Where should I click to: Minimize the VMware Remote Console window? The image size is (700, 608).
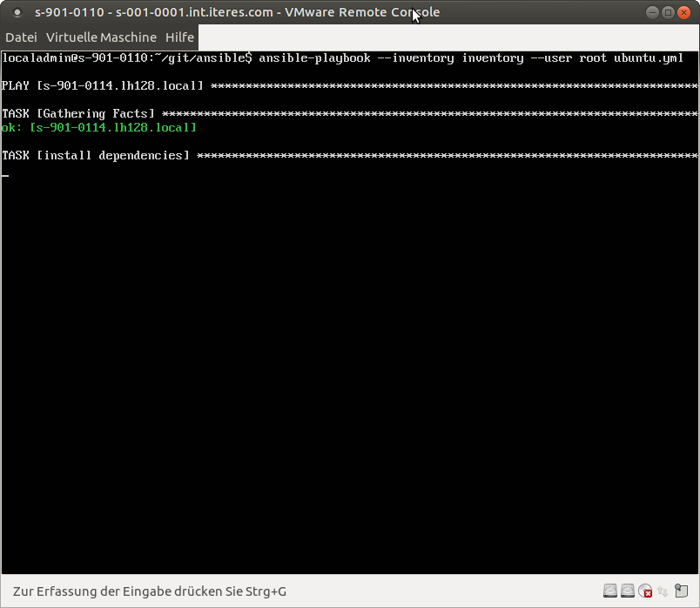click(x=652, y=12)
